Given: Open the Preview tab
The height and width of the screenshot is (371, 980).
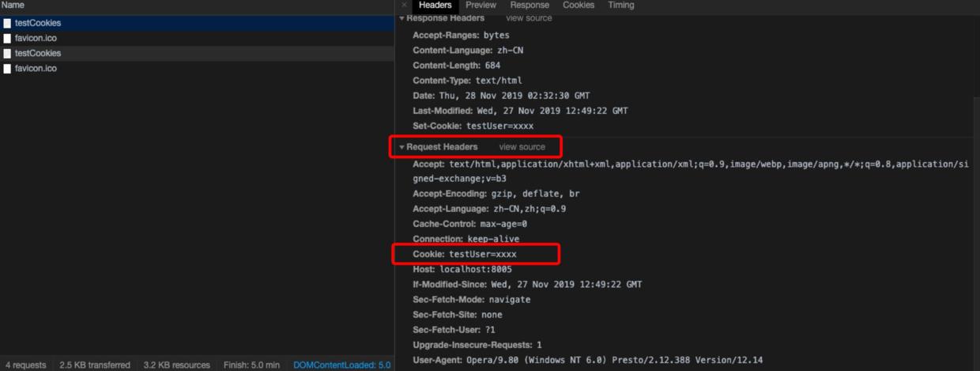Looking at the screenshot, I should point(481,5).
